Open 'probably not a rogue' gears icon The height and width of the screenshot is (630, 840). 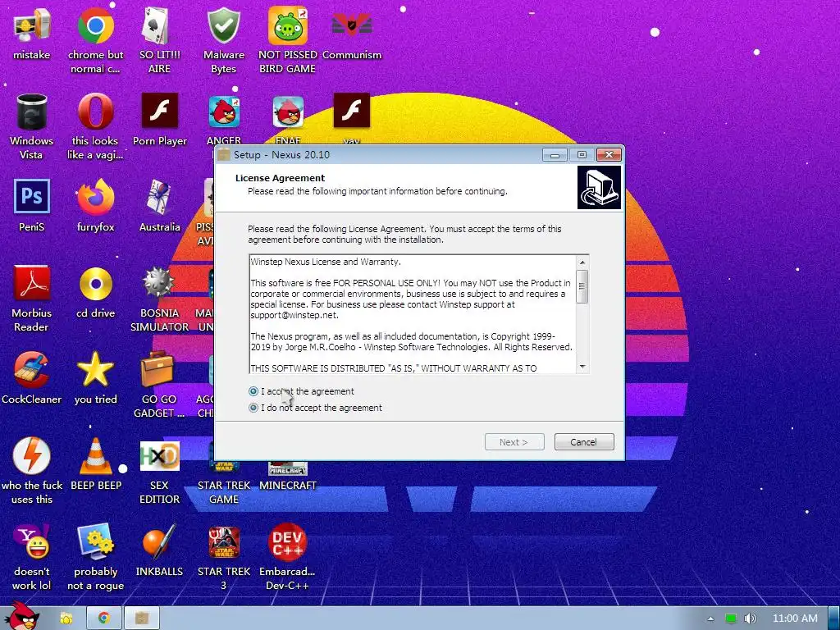click(x=95, y=557)
